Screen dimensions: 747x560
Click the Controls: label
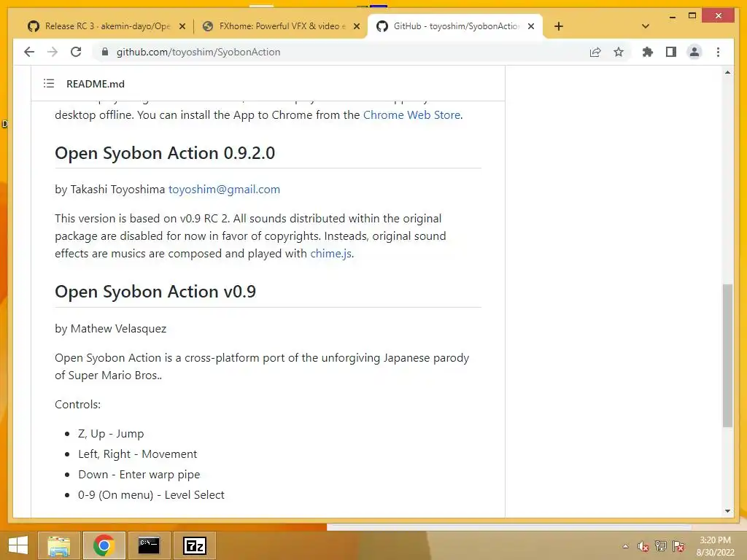(77, 405)
